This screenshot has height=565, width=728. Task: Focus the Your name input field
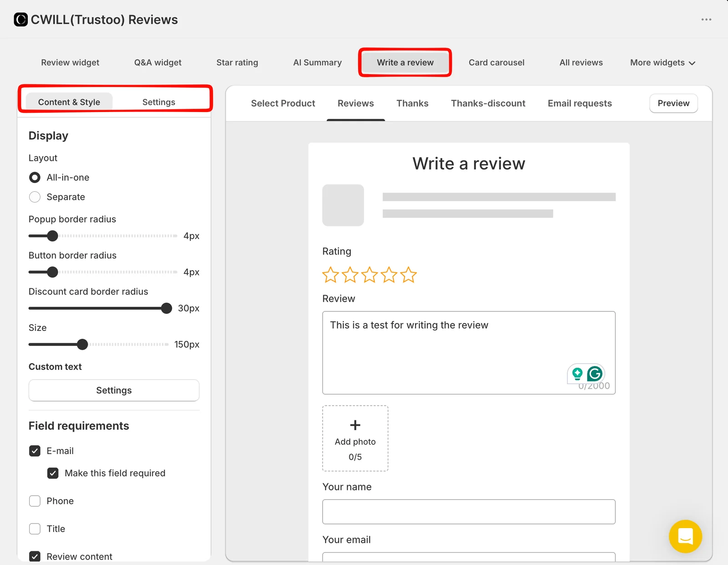point(469,512)
